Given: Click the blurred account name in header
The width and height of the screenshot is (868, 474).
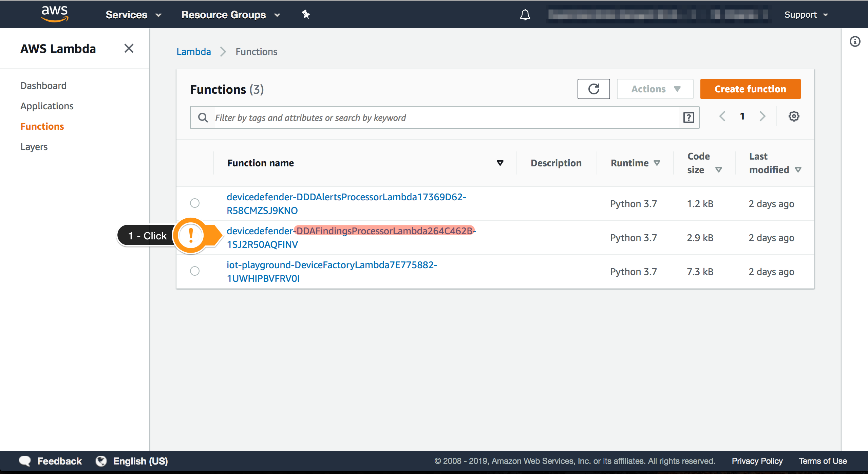Looking at the screenshot, I should click(x=659, y=15).
